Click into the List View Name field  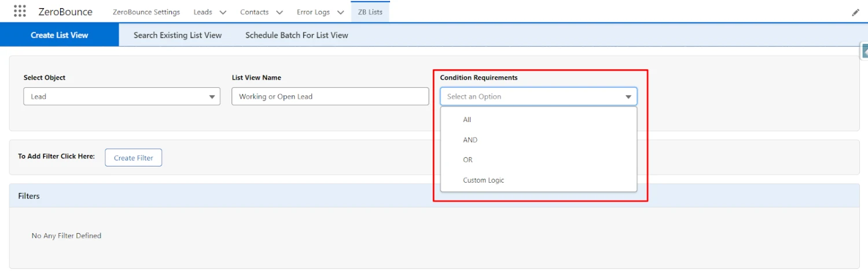(x=330, y=97)
